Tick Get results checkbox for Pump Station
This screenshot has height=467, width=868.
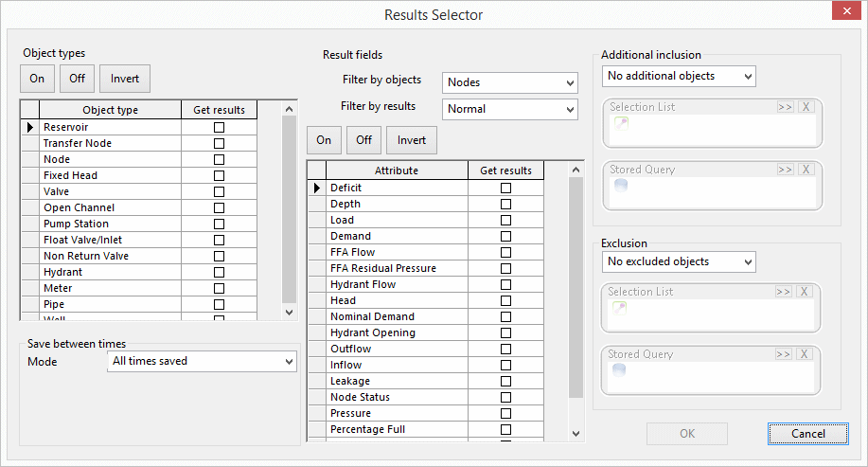point(220,224)
